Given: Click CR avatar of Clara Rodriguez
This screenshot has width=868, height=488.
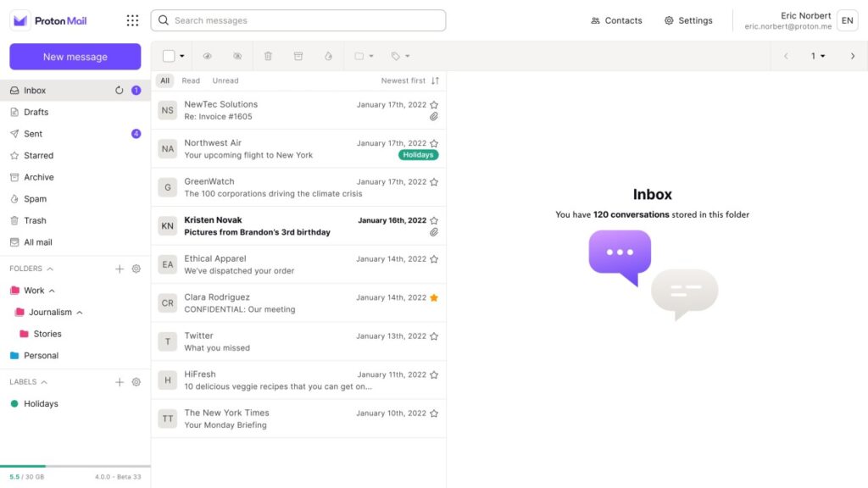Looking at the screenshot, I should coord(167,303).
